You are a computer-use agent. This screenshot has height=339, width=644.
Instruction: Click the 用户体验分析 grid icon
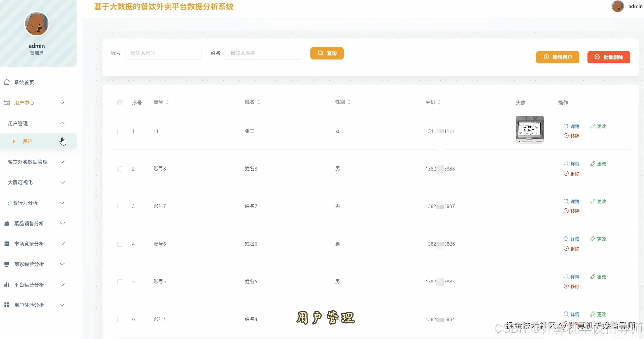(6, 305)
